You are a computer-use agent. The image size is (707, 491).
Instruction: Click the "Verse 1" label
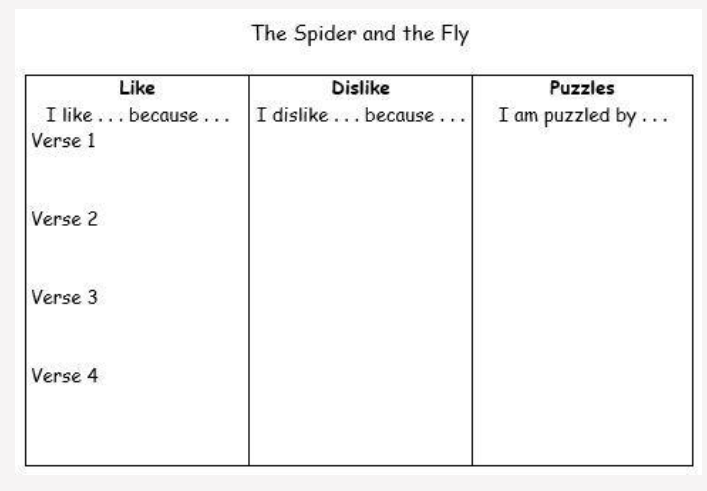(63, 141)
